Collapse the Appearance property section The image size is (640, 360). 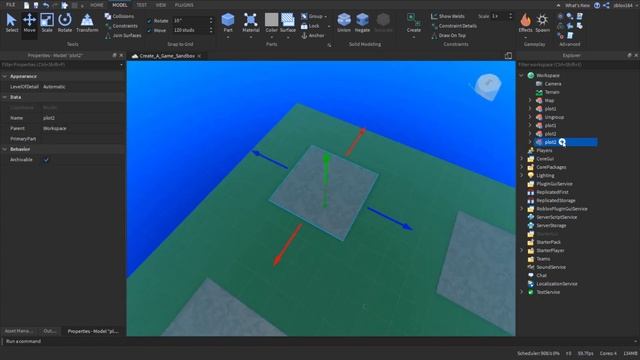[4, 76]
